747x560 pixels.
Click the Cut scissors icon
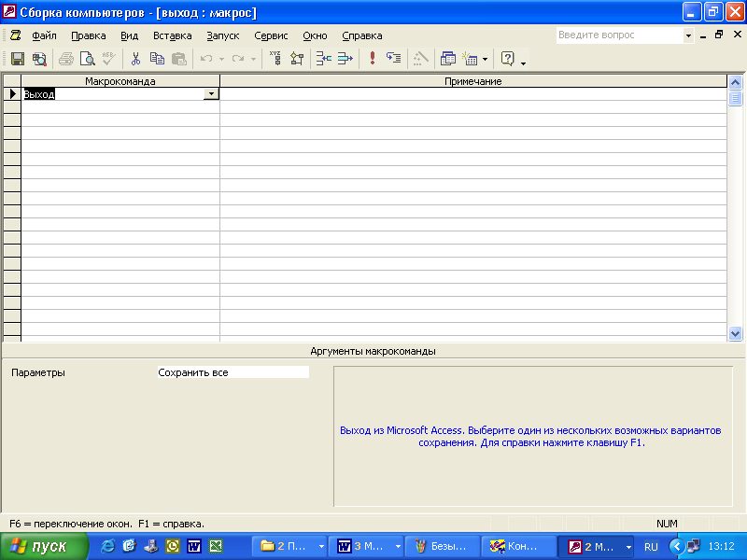[x=135, y=59]
